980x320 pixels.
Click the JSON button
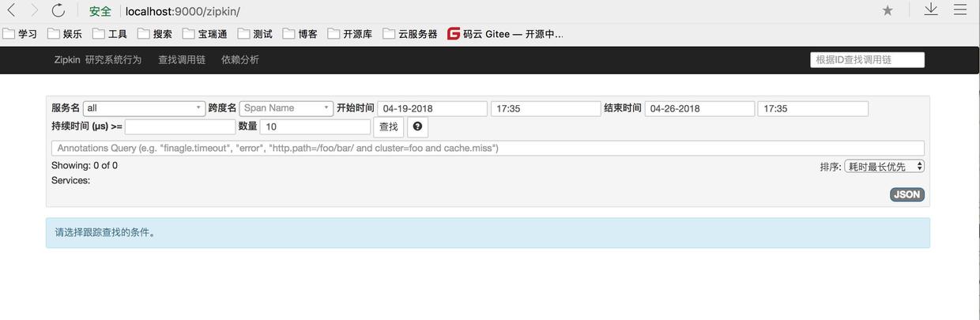[x=906, y=194]
